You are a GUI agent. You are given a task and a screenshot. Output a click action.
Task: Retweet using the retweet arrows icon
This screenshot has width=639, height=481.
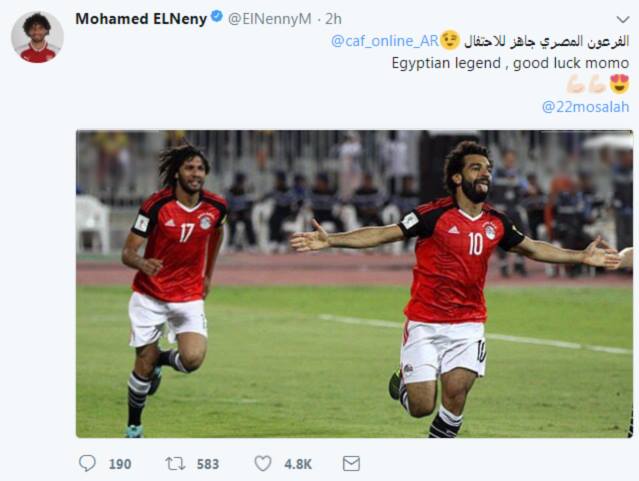pyautogui.click(x=175, y=464)
